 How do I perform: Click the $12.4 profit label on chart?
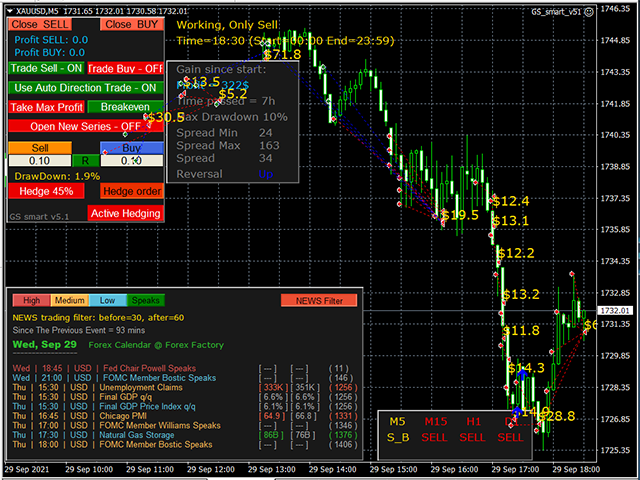[511, 201]
